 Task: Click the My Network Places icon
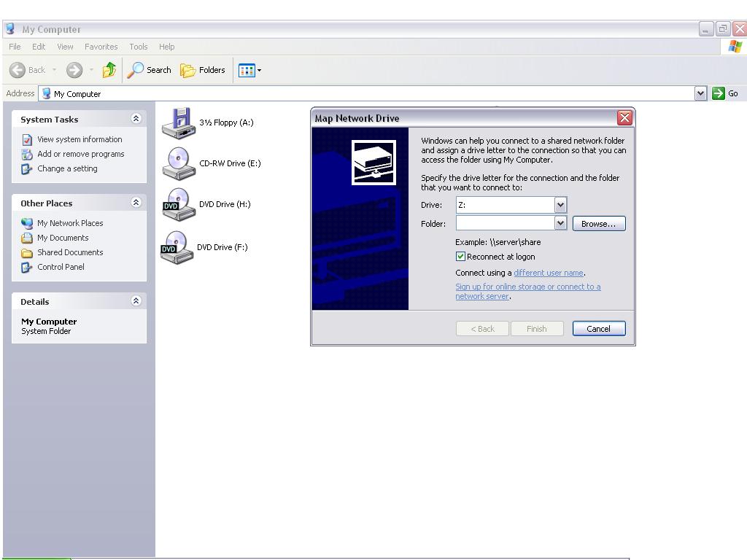(27, 223)
